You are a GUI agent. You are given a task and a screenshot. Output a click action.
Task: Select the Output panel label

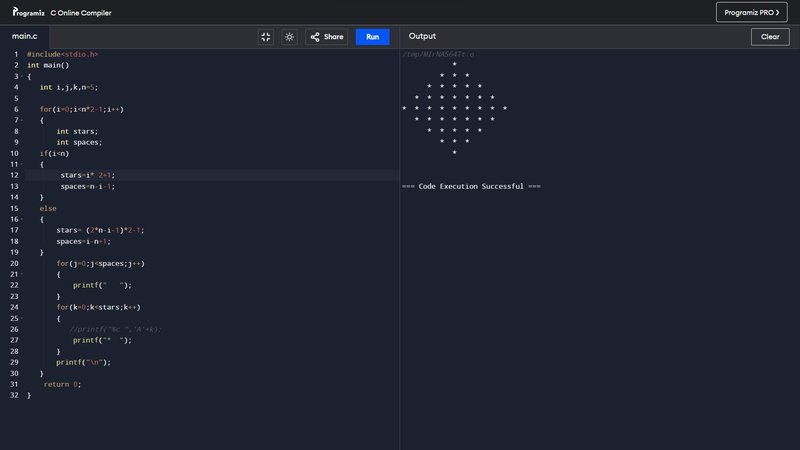pos(422,36)
